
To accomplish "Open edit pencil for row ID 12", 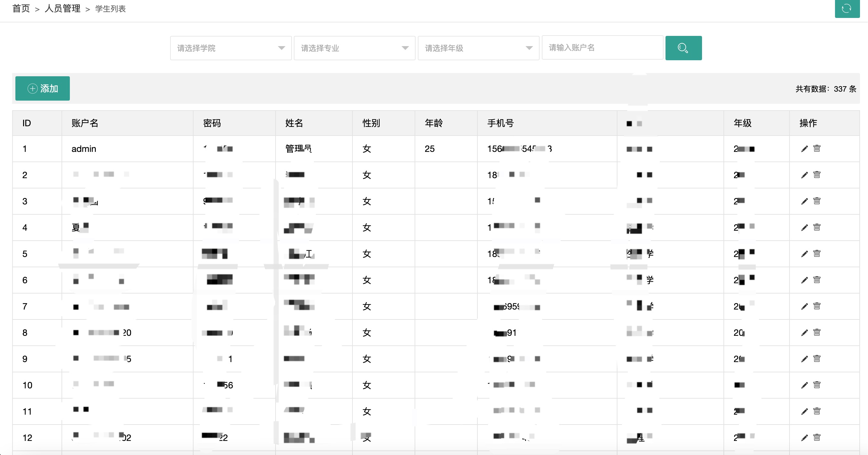I will point(804,437).
